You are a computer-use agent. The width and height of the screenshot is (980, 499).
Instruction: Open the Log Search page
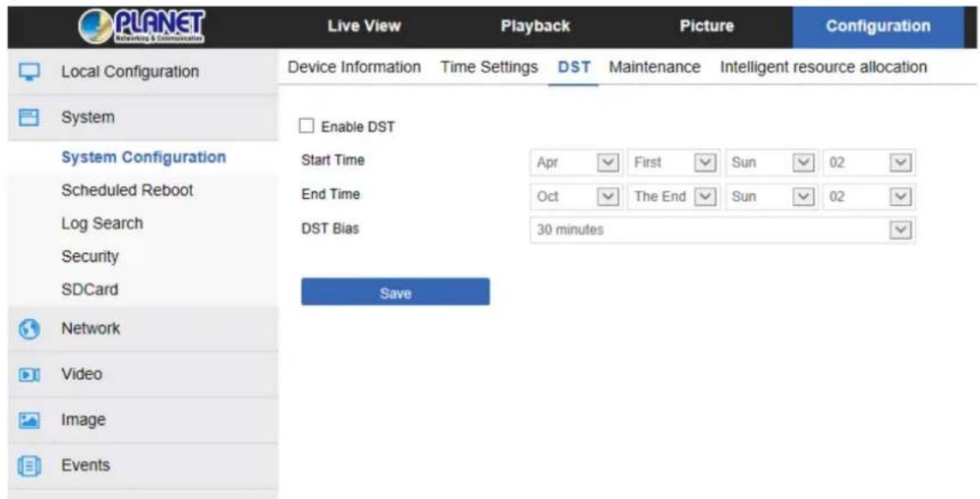102,223
